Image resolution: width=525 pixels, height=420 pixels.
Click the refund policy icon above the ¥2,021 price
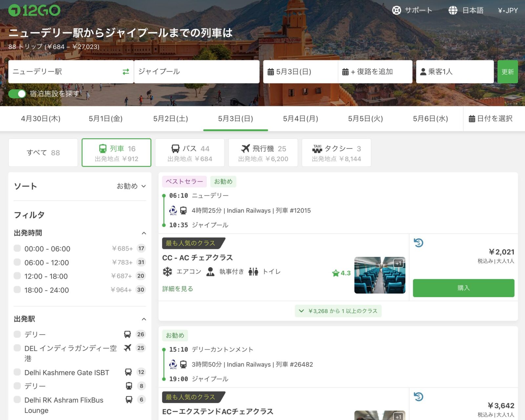tap(418, 243)
